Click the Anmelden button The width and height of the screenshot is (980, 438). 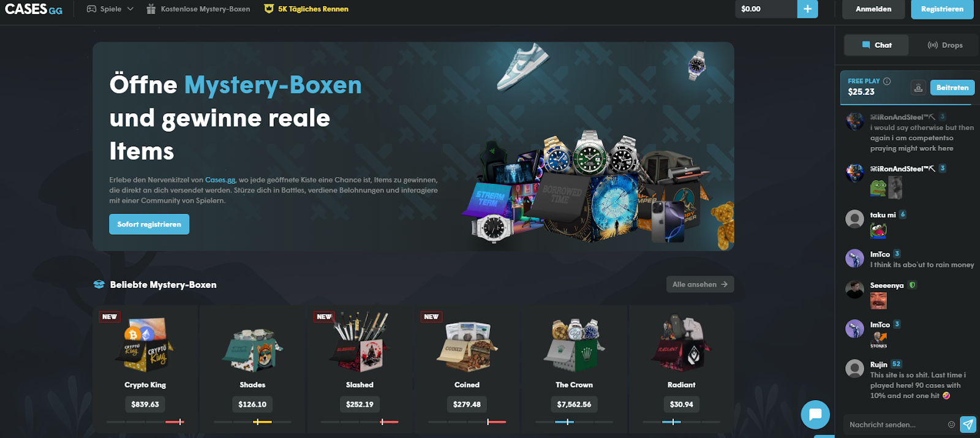click(873, 9)
